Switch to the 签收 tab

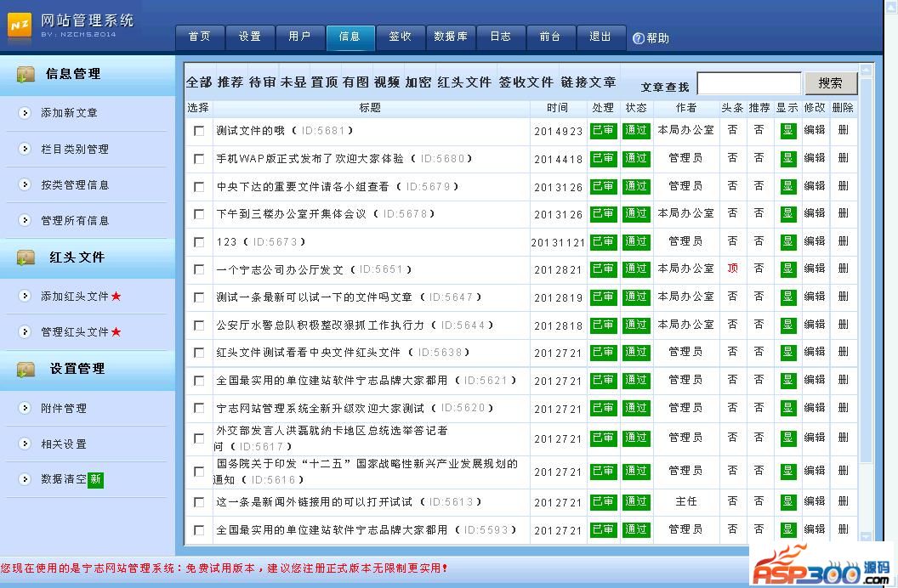[400, 37]
